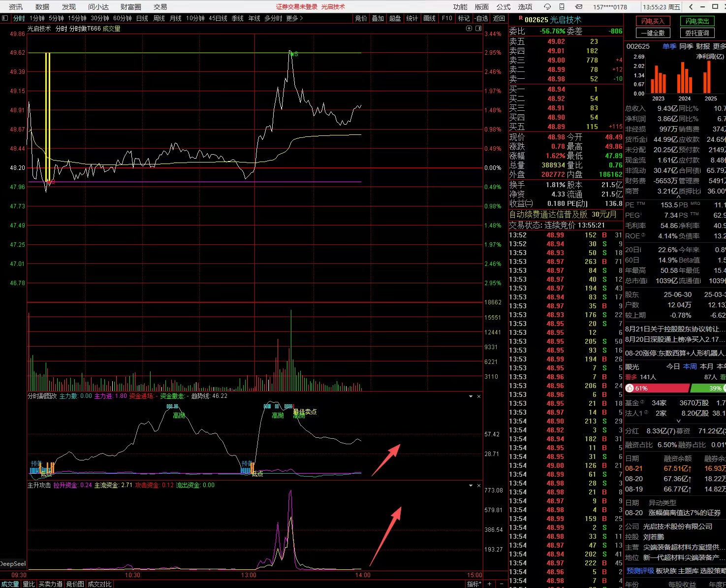The width and height of the screenshot is (726, 588).
Task: Open the 公式 menu
Action: pyautogui.click(x=504, y=7)
